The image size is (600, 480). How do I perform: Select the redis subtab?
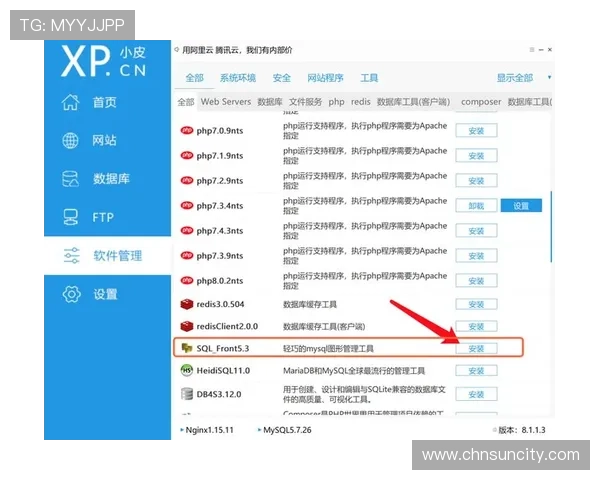pyautogui.click(x=361, y=102)
